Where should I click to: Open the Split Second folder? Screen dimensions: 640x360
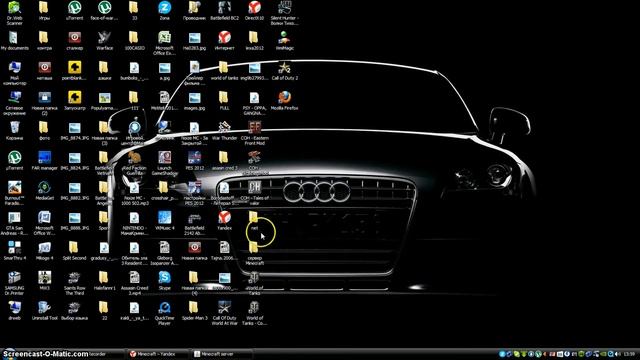[74, 251]
